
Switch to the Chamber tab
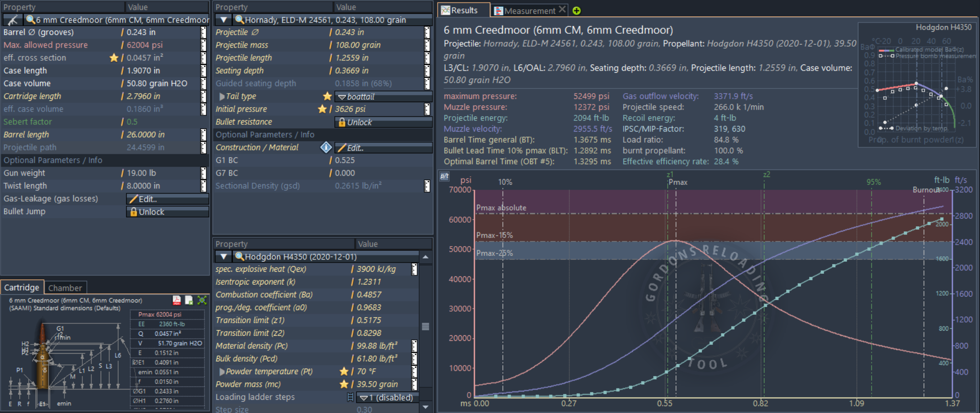(x=65, y=288)
